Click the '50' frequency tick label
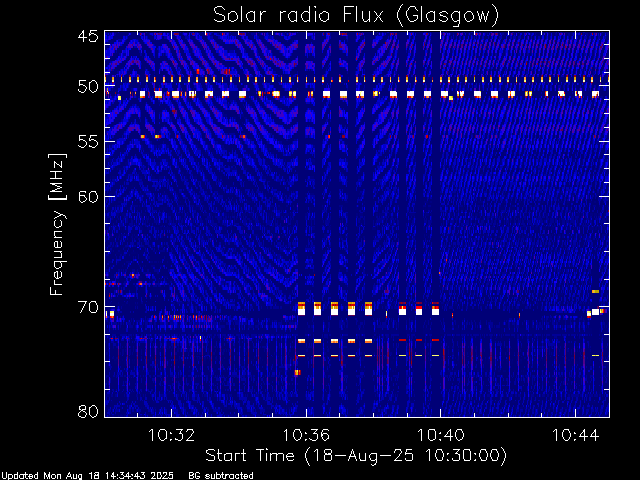640x480 pixels. (88, 87)
